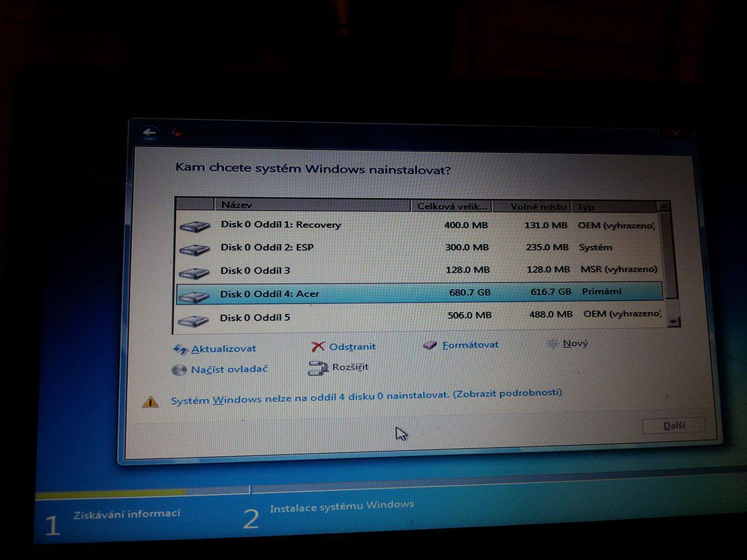747x560 pixels.
Task: Select Disk 0 Oddíl 1: Recovery
Action: pos(419,225)
